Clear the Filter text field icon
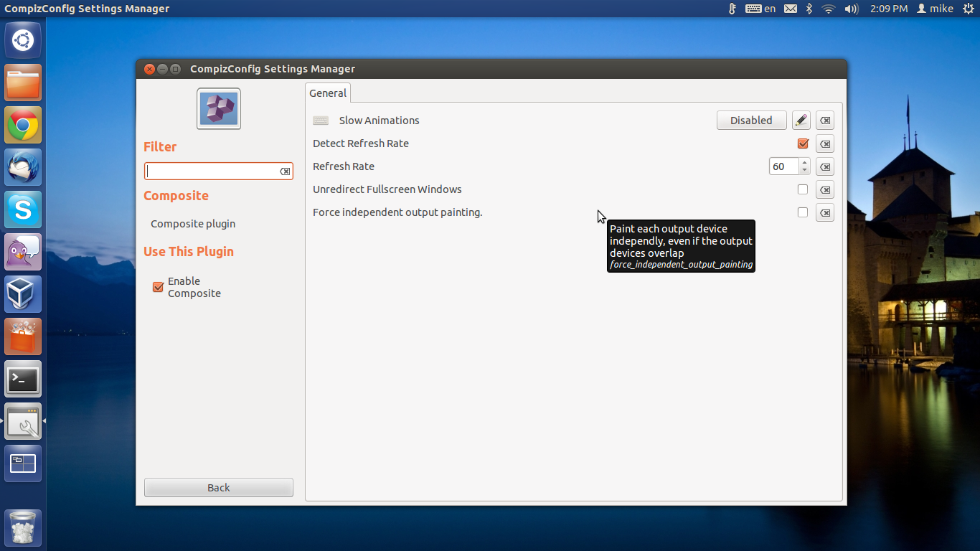 [285, 171]
